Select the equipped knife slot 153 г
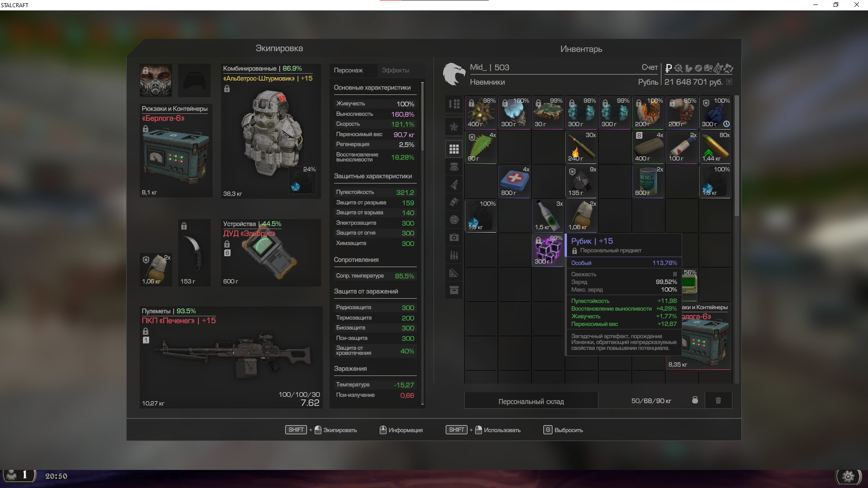This screenshot has height=488, width=868. (194, 253)
